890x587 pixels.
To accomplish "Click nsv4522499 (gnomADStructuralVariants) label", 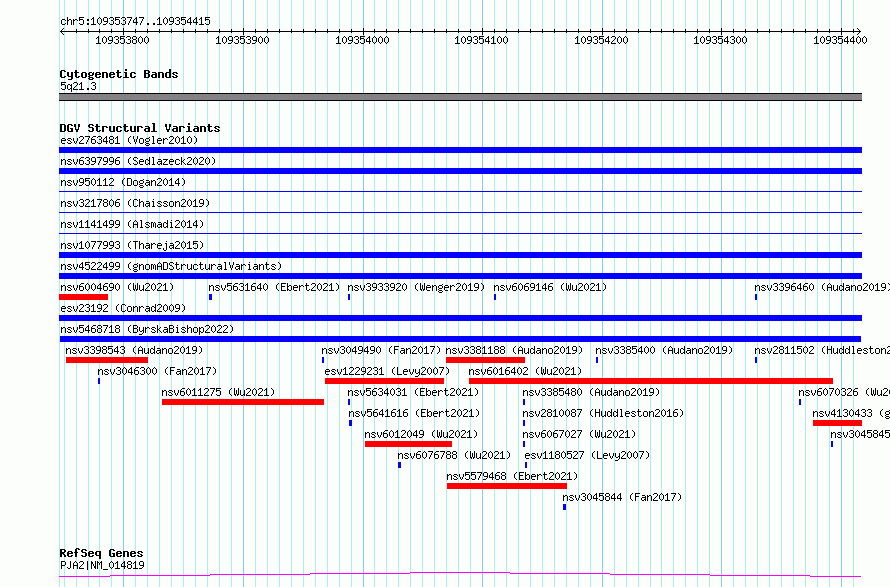I will click(x=171, y=266).
